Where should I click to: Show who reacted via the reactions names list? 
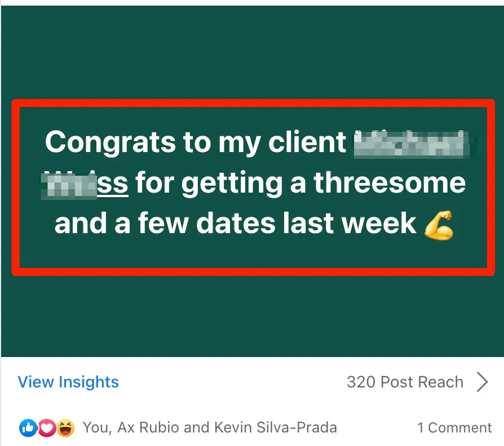coord(210,428)
